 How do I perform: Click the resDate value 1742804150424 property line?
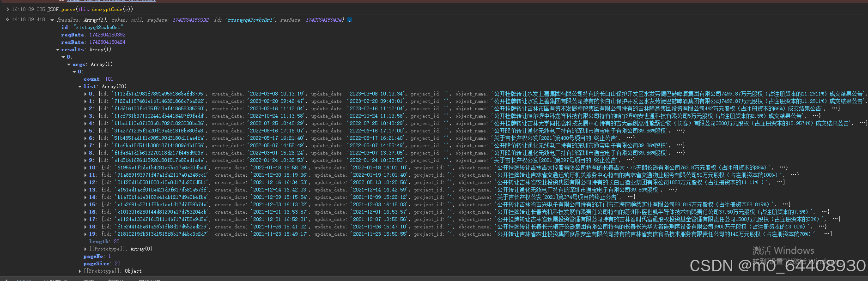pos(93,42)
